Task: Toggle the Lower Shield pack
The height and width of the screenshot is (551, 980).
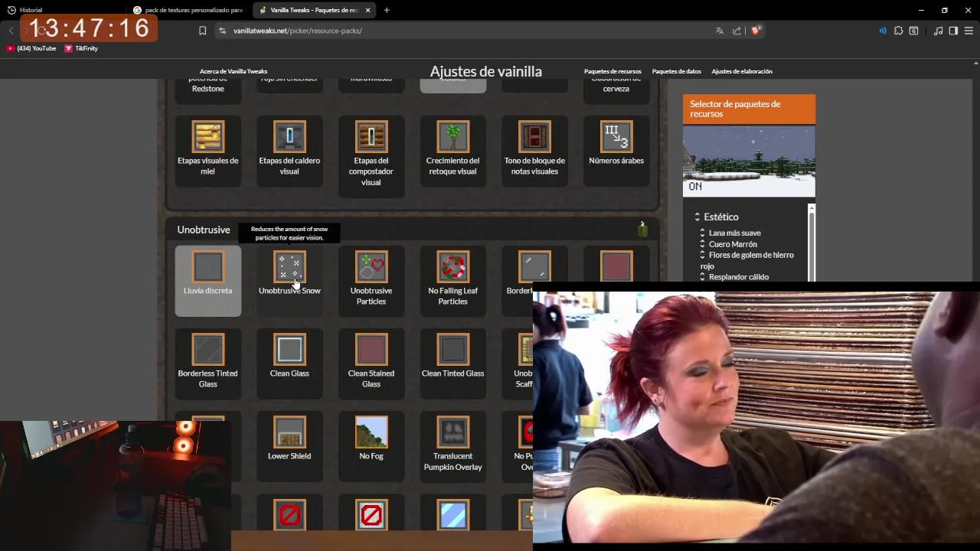Action: [x=289, y=446]
